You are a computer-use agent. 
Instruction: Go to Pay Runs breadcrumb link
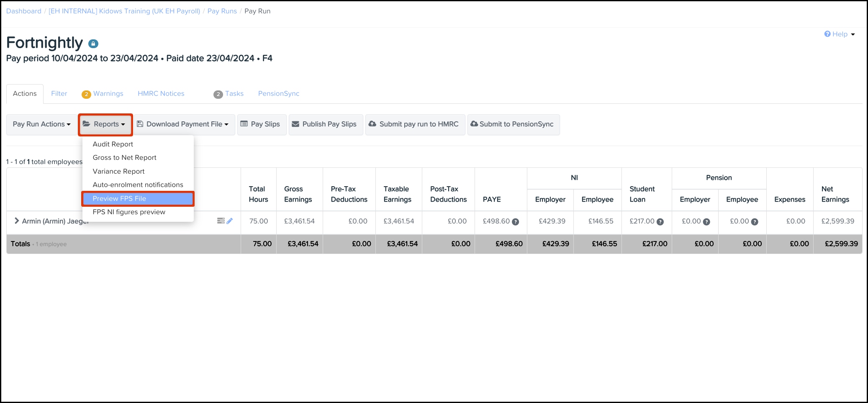(222, 11)
